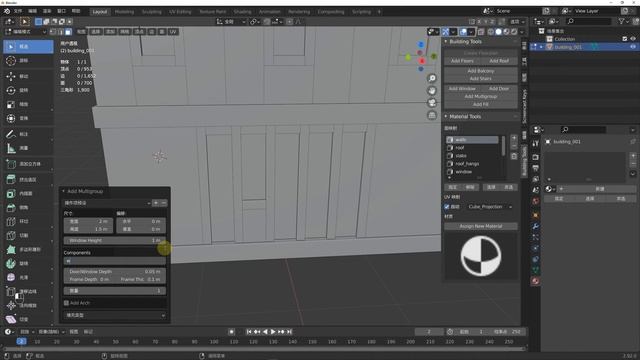Open the Animation workspace tab
This screenshot has height=360, width=640.
tap(270, 11)
